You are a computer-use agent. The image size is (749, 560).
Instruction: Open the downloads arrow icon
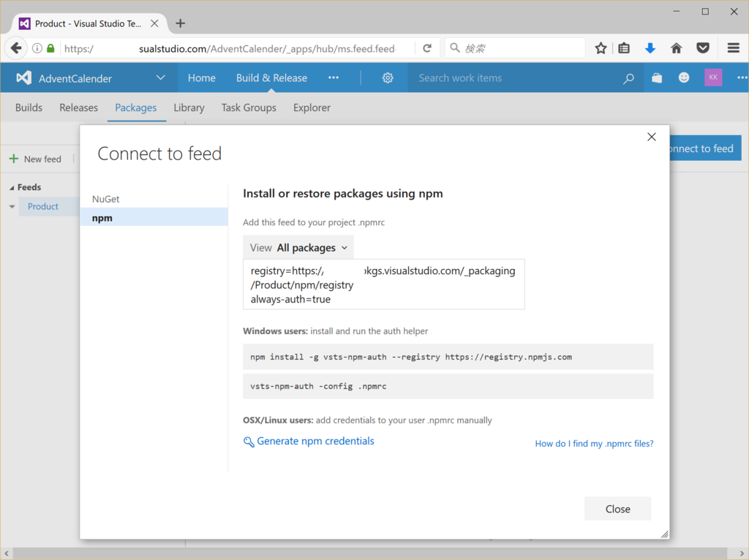(x=650, y=48)
